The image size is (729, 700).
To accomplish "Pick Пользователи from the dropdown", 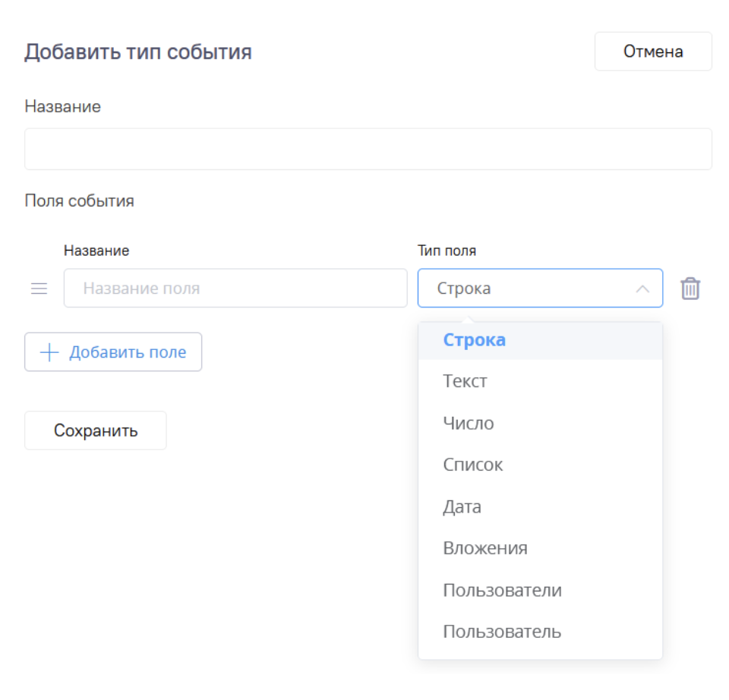I will tap(502, 590).
